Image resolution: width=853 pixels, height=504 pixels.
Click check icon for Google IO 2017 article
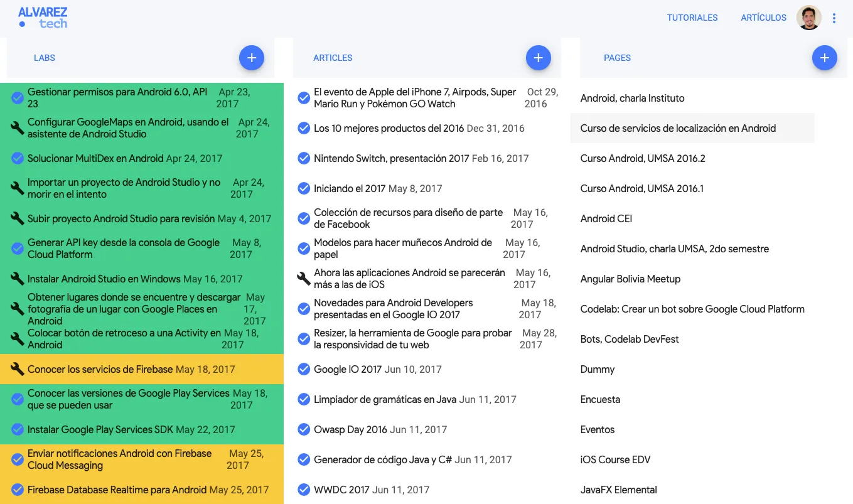click(304, 369)
